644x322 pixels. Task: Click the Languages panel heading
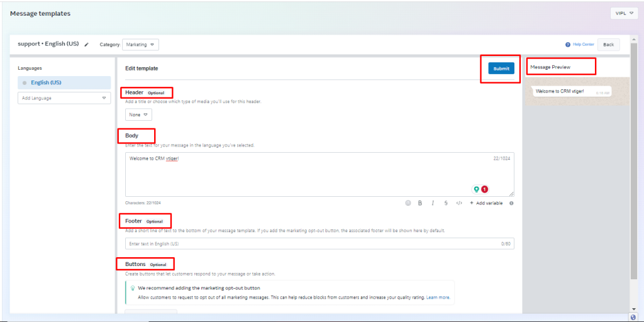click(x=30, y=68)
